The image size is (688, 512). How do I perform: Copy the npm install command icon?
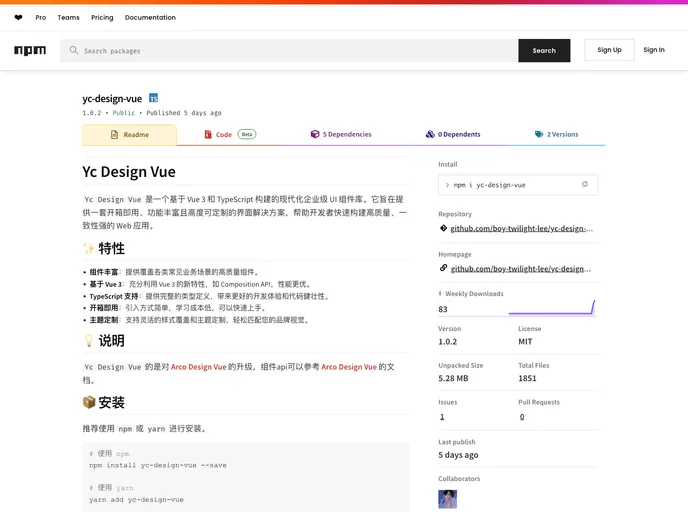click(584, 185)
